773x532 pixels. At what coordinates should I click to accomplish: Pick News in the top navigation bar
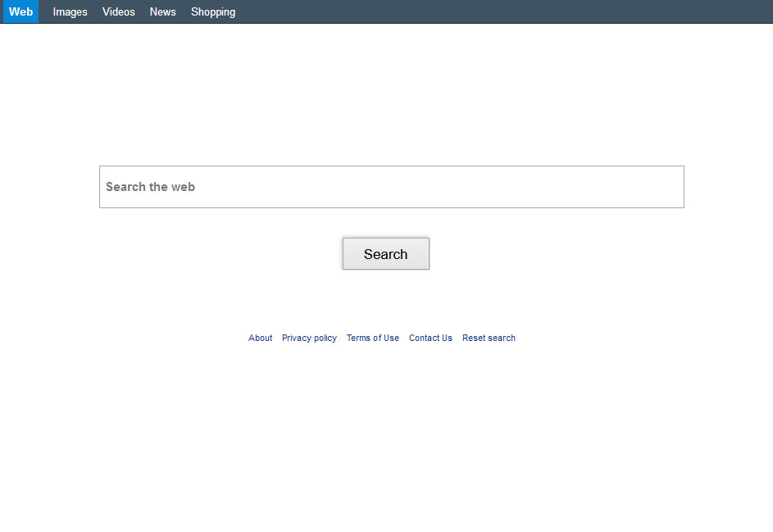pos(162,11)
